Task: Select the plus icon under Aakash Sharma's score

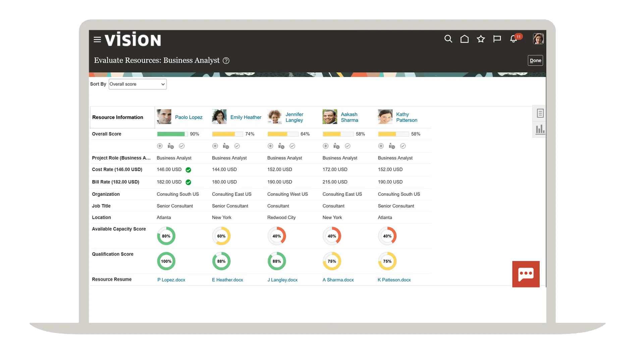Action: (325, 146)
